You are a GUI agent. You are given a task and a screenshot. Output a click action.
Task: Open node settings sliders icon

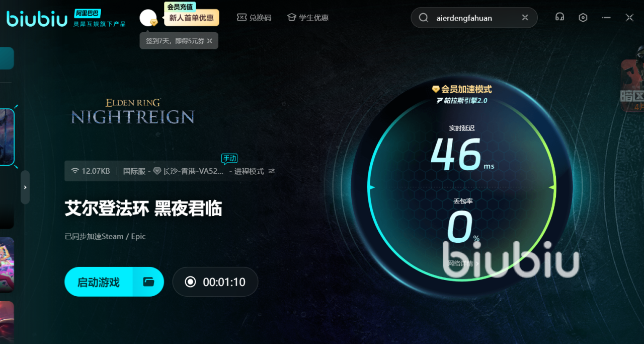[x=272, y=171]
